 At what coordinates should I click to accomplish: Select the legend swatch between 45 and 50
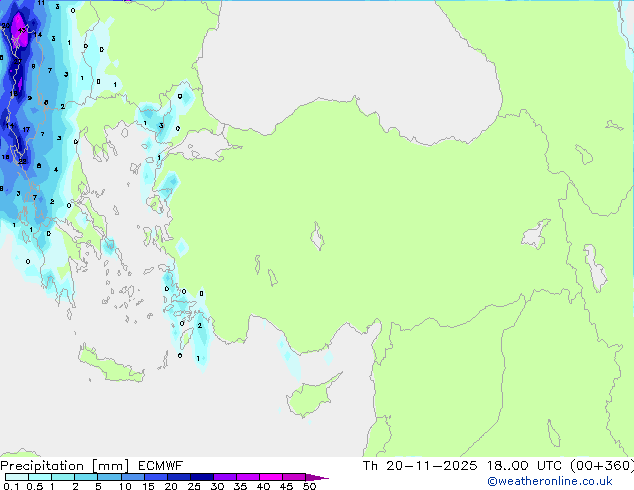tap(294, 477)
